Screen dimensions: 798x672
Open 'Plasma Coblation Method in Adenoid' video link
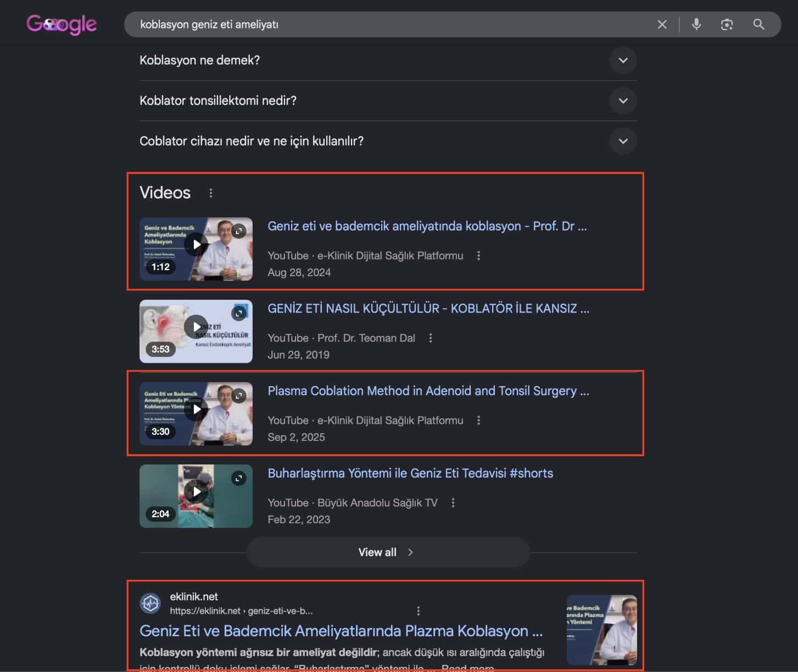click(x=428, y=391)
